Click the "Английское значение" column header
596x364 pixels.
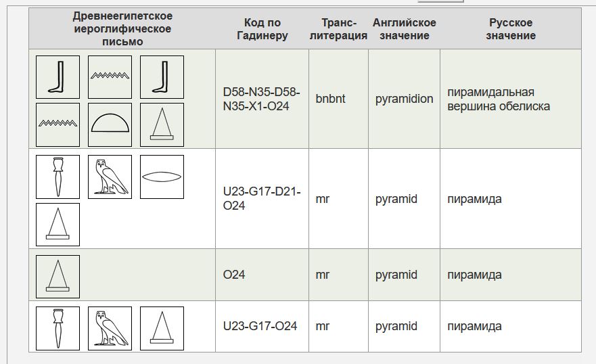tap(404, 29)
